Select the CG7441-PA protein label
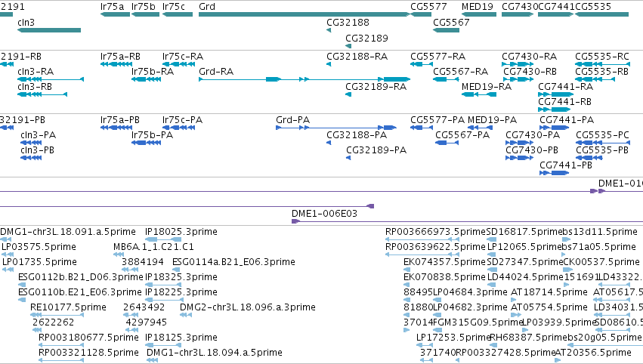The image size is (643, 364). click(x=567, y=120)
